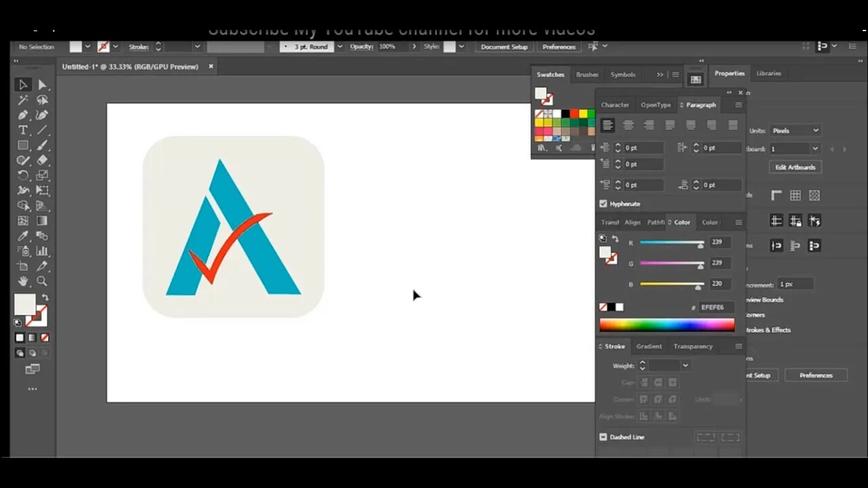
Task: Toggle the Hyphenate checkbox
Action: point(603,203)
